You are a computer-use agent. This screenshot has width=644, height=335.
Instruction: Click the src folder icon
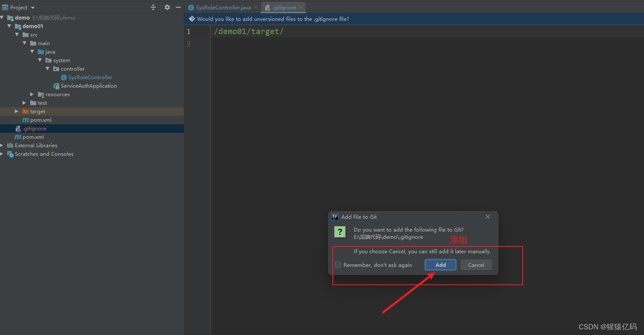pyautogui.click(x=26, y=35)
